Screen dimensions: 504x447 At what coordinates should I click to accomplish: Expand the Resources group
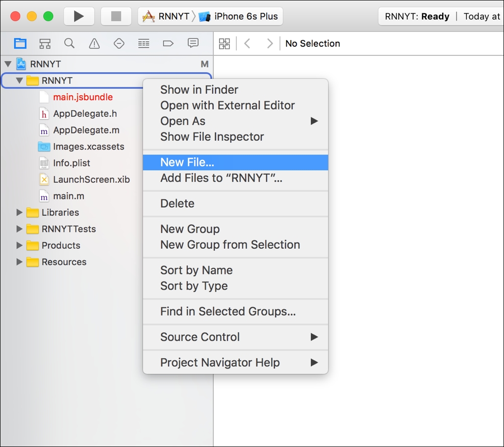click(19, 262)
